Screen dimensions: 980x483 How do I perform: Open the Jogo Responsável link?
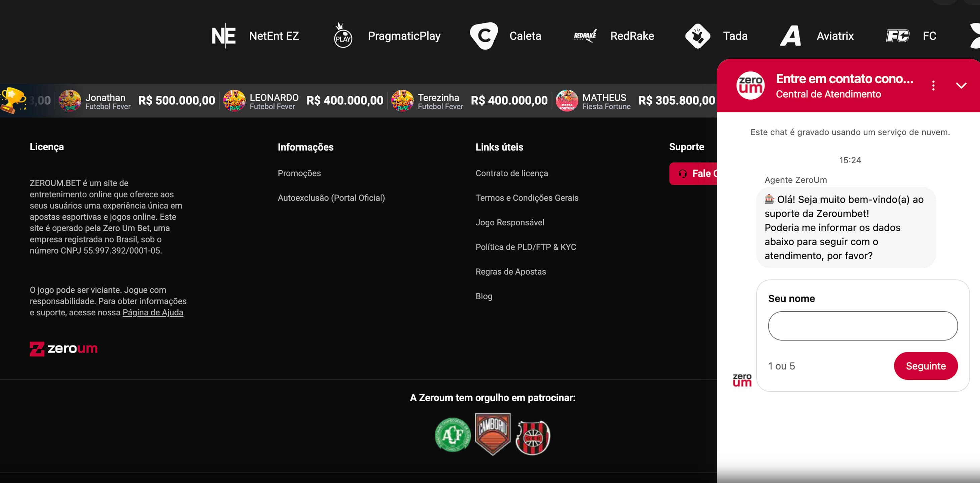coord(510,222)
